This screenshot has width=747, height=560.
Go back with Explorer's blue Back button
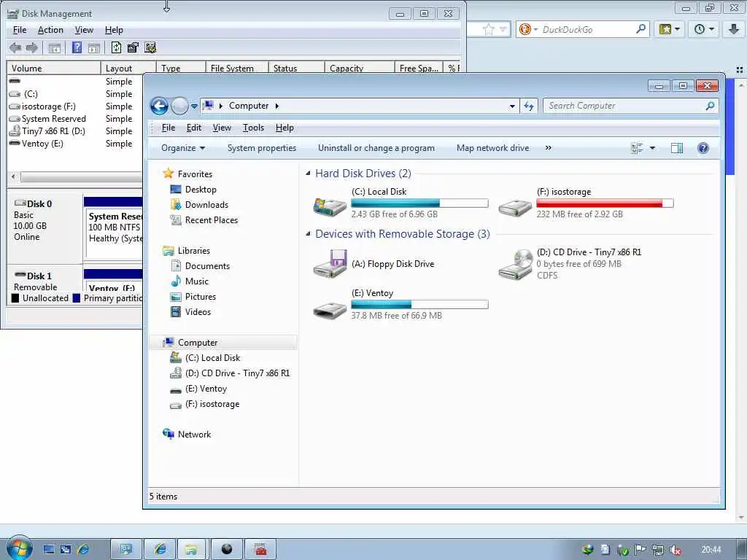160,106
